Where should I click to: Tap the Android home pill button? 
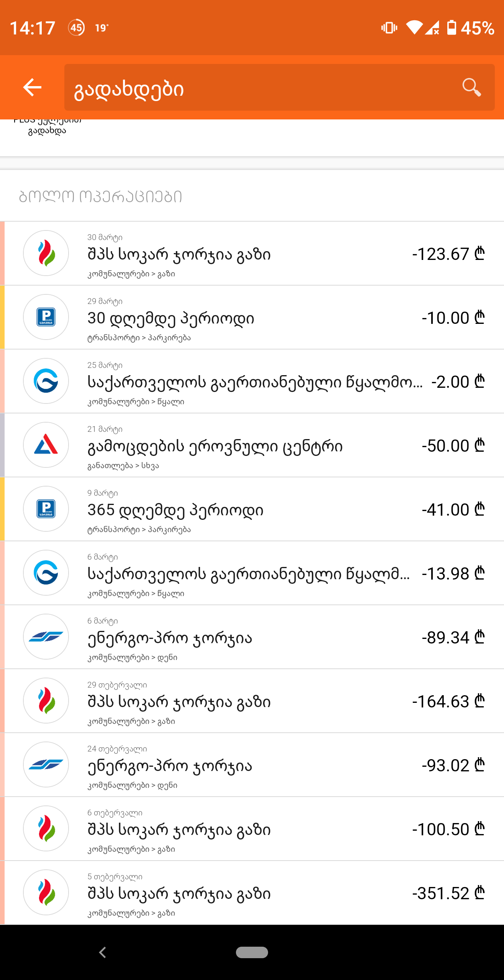[252, 952]
